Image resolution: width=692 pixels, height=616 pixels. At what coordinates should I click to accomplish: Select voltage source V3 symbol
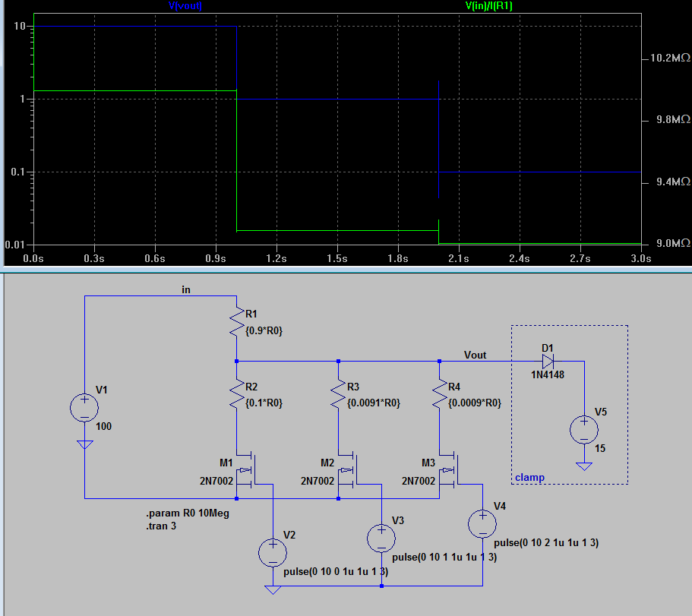point(381,538)
